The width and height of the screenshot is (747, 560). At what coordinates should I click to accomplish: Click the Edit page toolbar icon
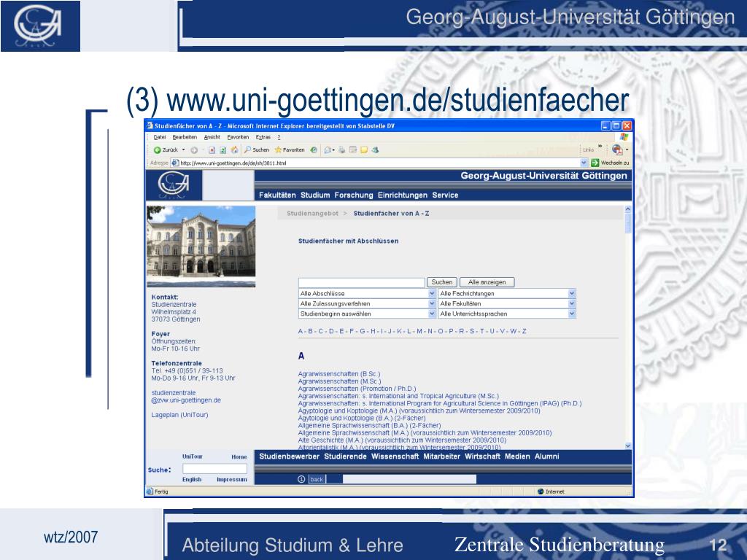tap(353, 150)
